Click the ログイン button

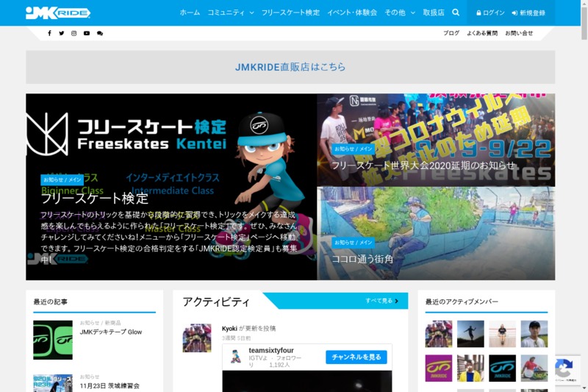tap(490, 13)
